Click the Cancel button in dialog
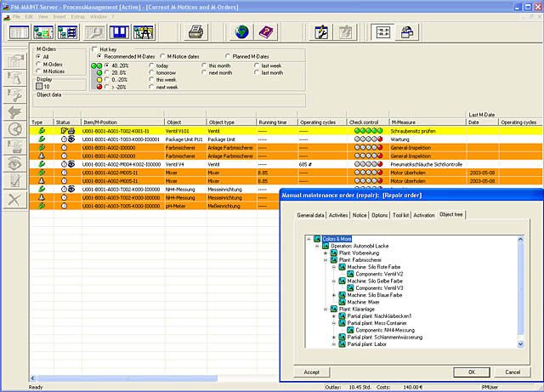The image size is (544, 392). point(513,372)
